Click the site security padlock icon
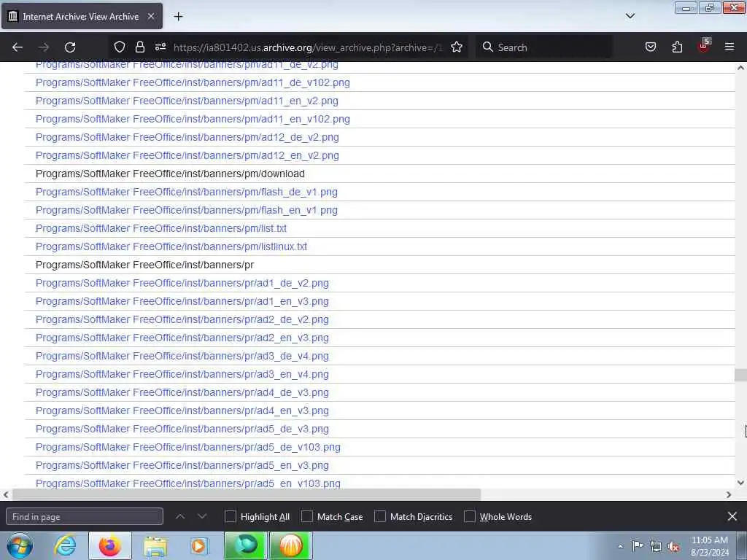This screenshot has width=747, height=560. point(139,47)
